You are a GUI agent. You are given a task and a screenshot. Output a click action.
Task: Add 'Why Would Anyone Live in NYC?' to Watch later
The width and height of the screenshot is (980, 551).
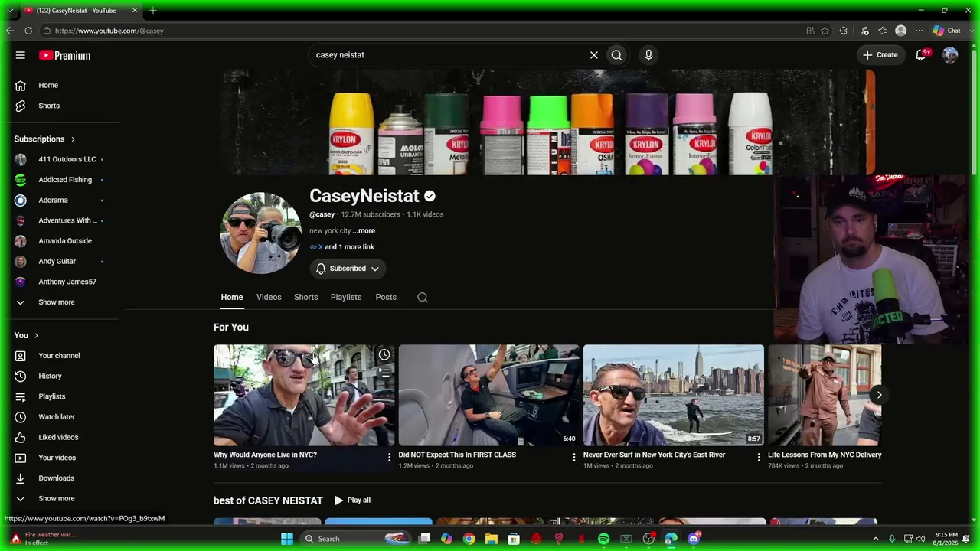pos(384,354)
